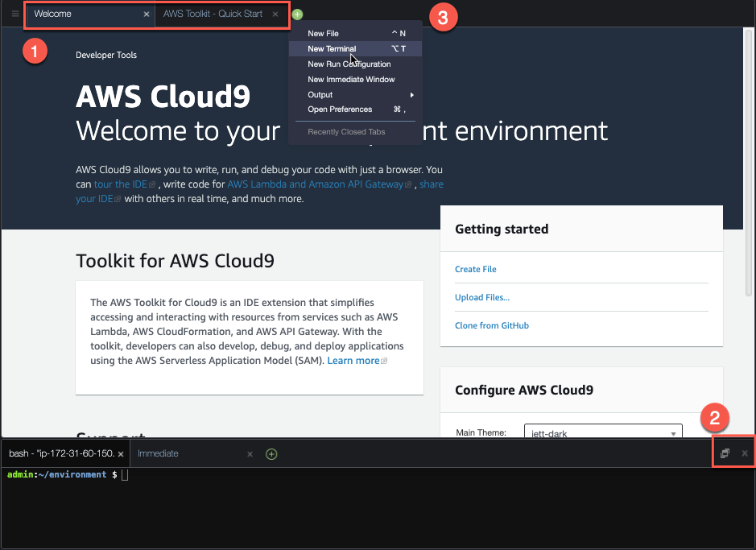The width and height of the screenshot is (756, 550).
Task: Switch to the Welcome tab
Action: 90,14
